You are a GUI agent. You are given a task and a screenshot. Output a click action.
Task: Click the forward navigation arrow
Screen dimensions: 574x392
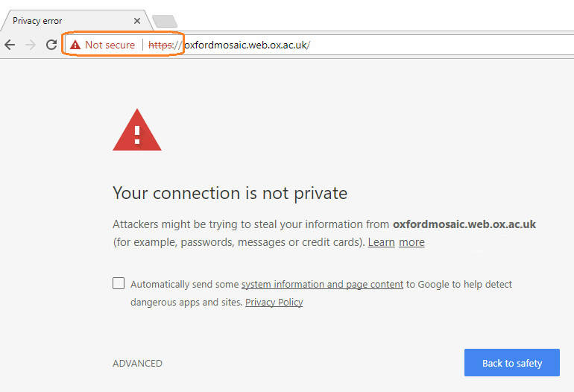click(x=31, y=45)
